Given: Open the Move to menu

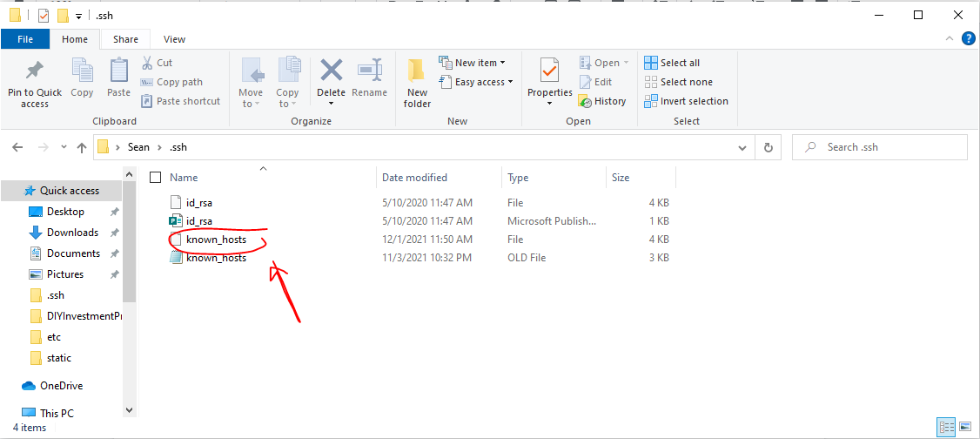Looking at the screenshot, I should (x=251, y=84).
